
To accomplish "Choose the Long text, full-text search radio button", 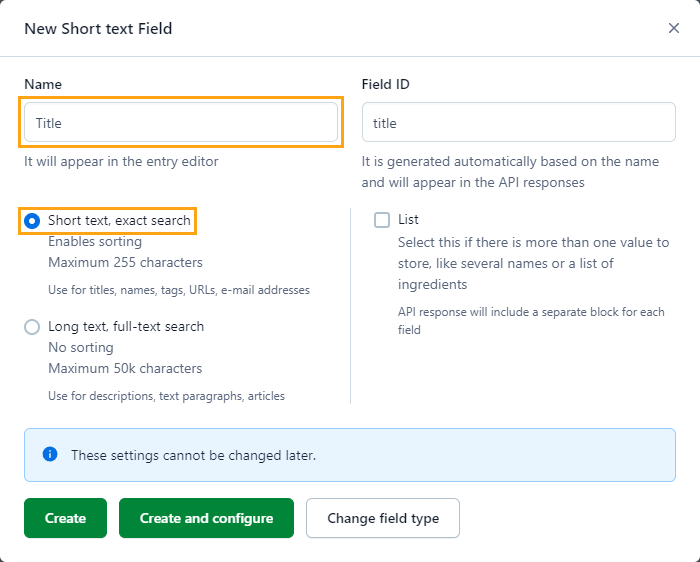I will 32,327.
